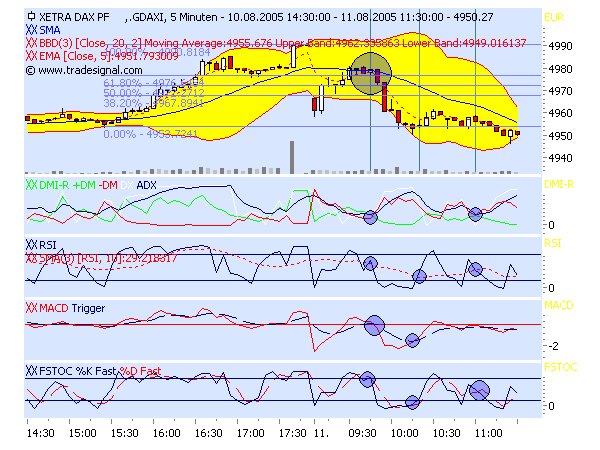This screenshot has height=450, width=600.
Task: Select the XETRA DAX PF title text
Action: [74, 17]
